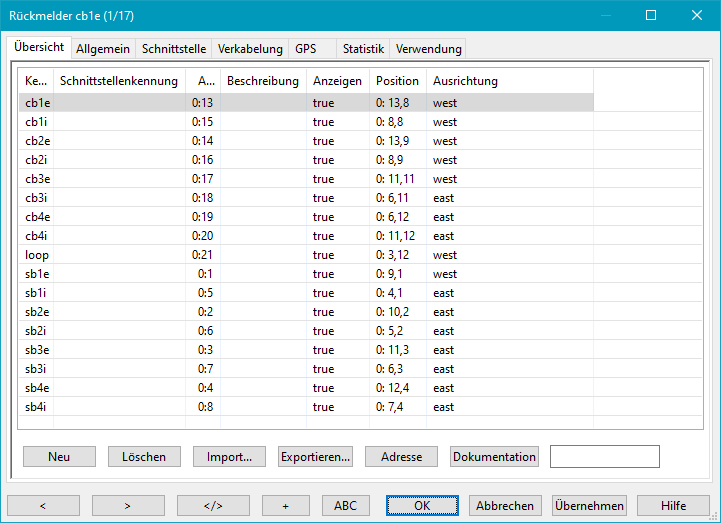Go to previous record with < button
This screenshot has height=523, width=721.
tap(43, 505)
